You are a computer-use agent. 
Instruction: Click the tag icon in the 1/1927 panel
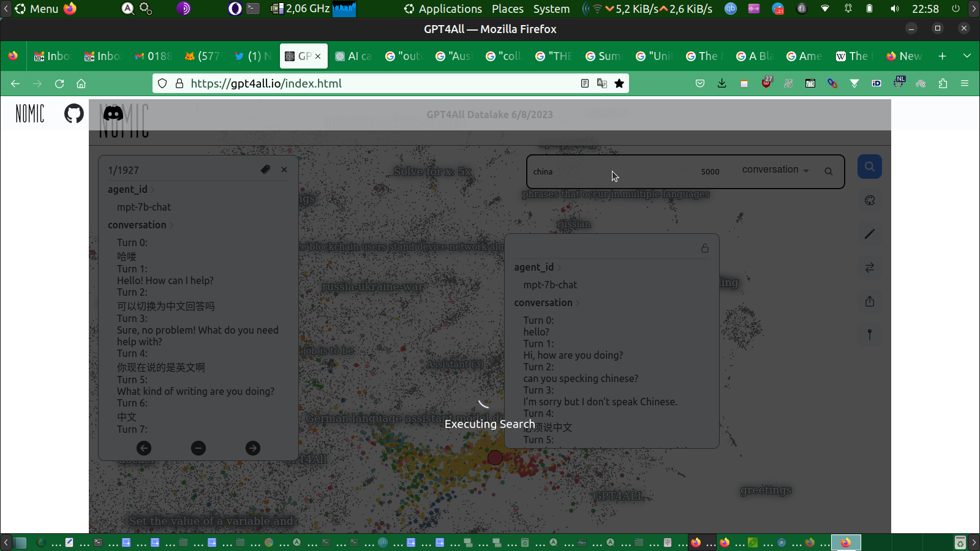pos(265,170)
